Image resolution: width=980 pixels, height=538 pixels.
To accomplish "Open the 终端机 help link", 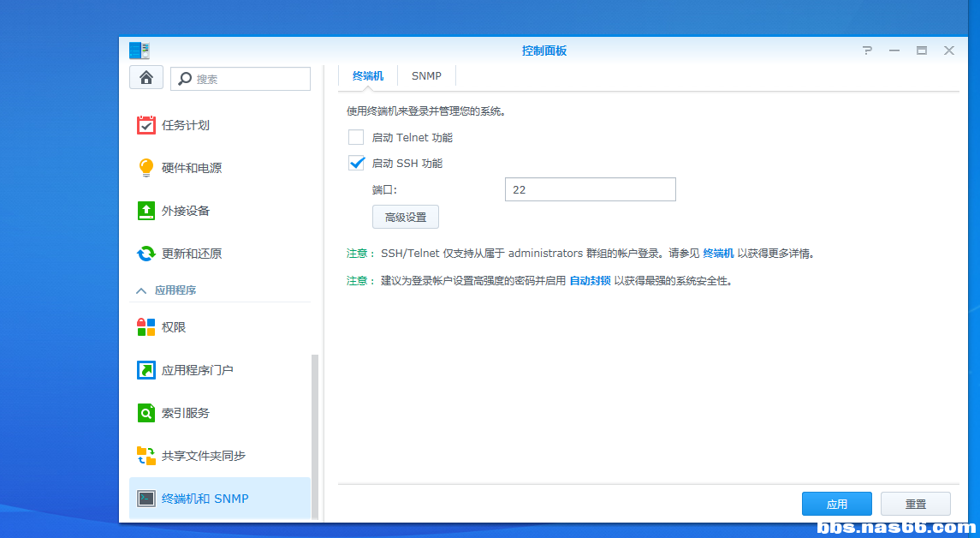I will pyautogui.click(x=718, y=254).
